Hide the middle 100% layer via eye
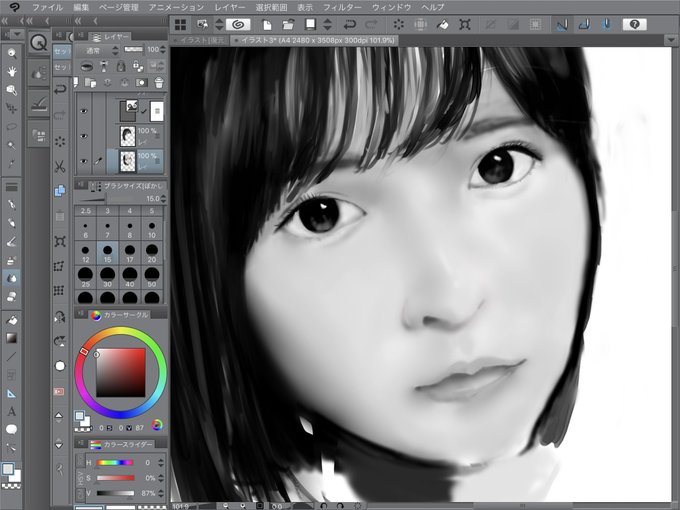680x510 pixels. (84, 136)
